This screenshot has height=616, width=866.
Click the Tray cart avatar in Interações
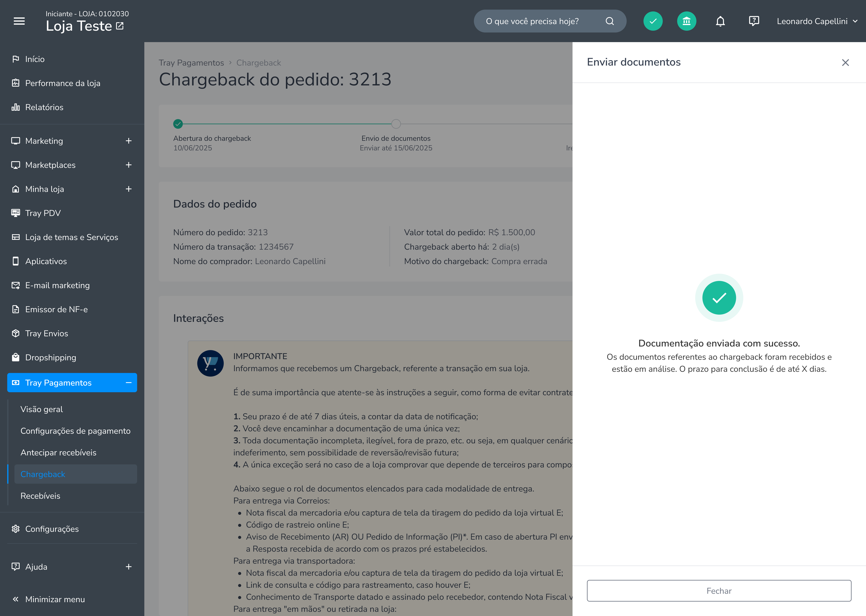210,363
